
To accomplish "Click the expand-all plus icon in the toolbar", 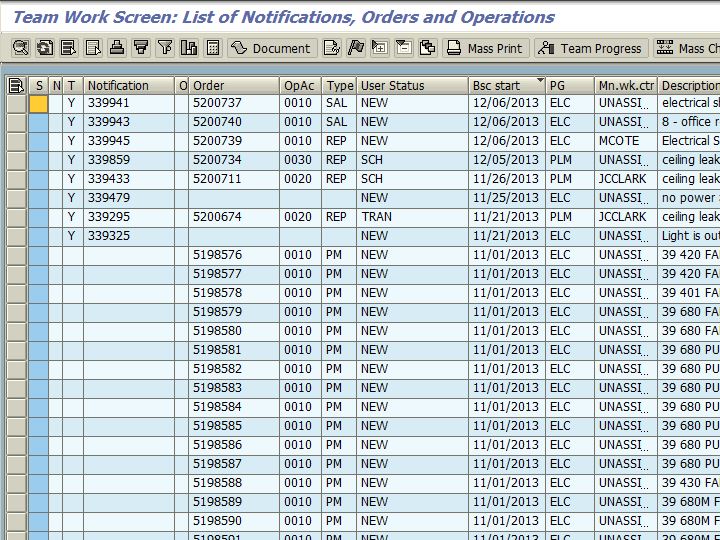I will point(380,48).
